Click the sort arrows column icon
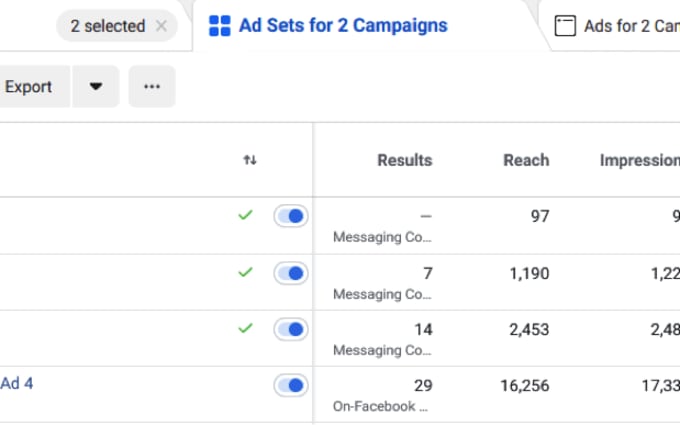680x425 pixels. click(250, 160)
